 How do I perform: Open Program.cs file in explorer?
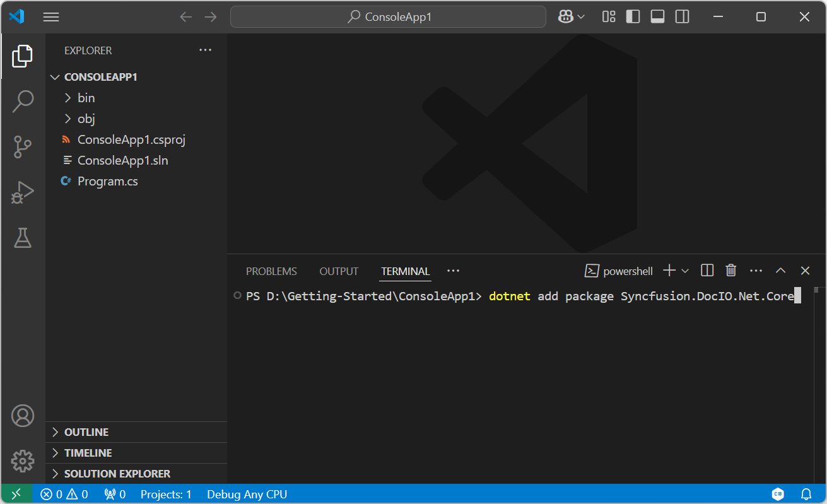tap(107, 181)
